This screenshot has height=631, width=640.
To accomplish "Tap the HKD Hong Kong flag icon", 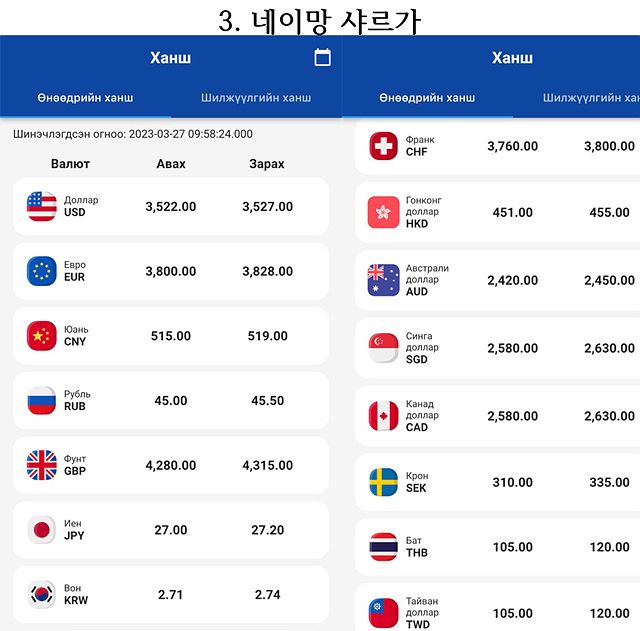I will (383, 212).
